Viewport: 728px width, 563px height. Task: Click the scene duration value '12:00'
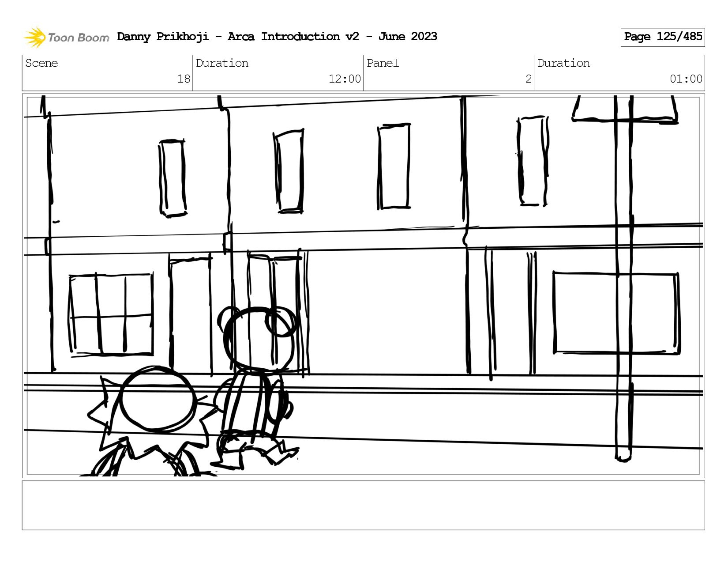click(345, 79)
